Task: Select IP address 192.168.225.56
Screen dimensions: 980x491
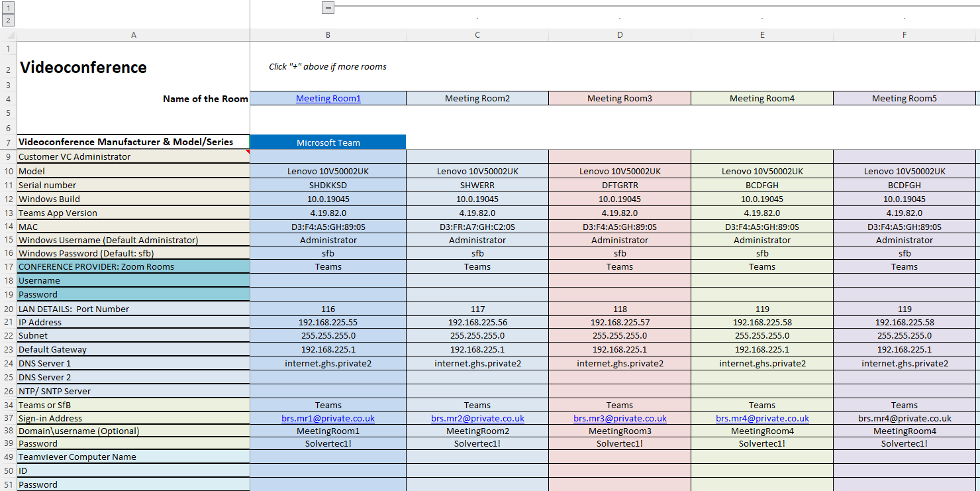Action: pos(477,323)
